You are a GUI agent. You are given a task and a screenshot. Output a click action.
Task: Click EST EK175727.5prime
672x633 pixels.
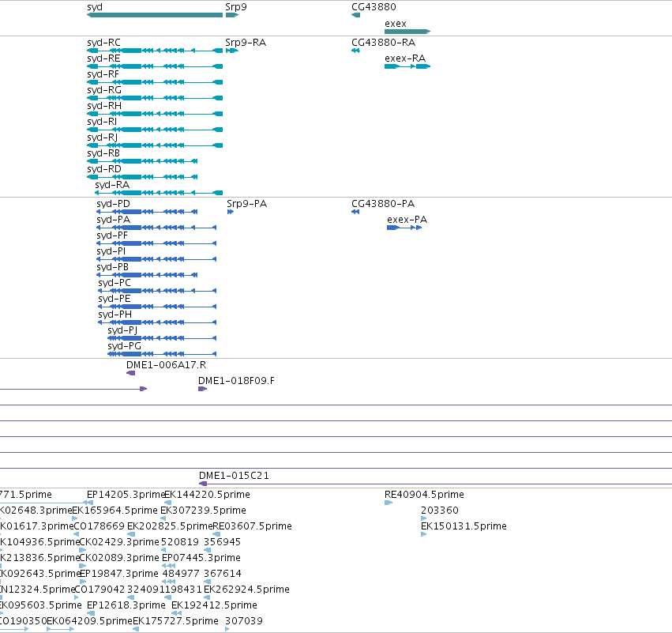pyautogui.click(x=136, y=629)
